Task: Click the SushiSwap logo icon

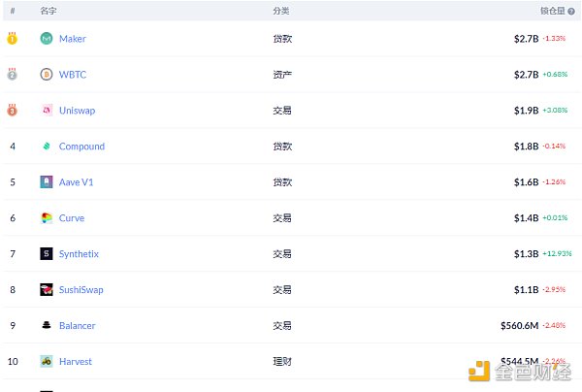Action: tap(47, 290)
